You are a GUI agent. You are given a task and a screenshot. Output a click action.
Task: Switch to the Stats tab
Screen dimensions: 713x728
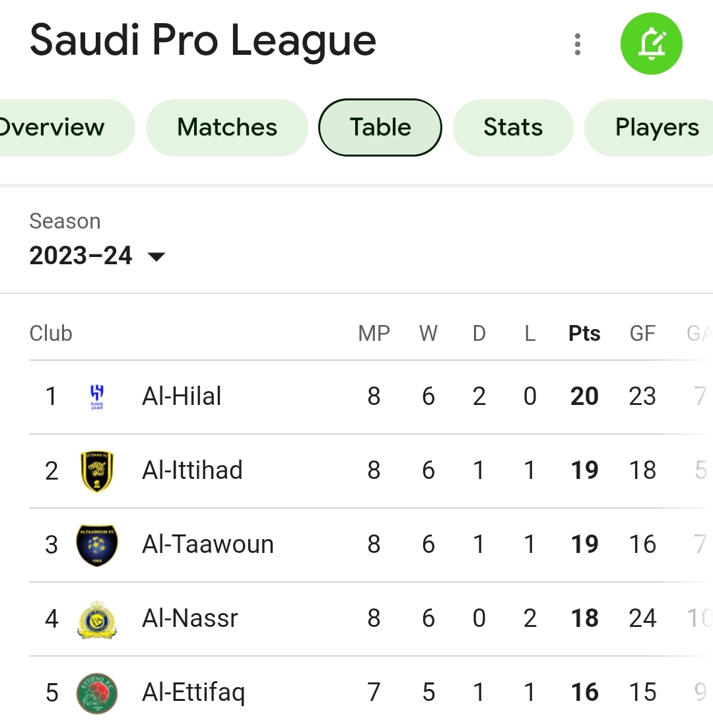click(x=513, y=127)
